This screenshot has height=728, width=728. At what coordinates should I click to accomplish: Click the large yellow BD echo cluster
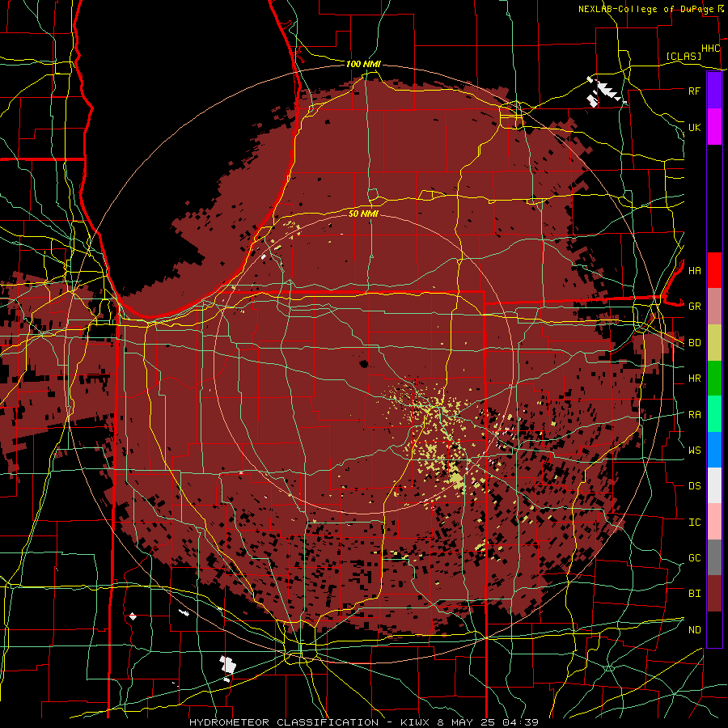457,480
